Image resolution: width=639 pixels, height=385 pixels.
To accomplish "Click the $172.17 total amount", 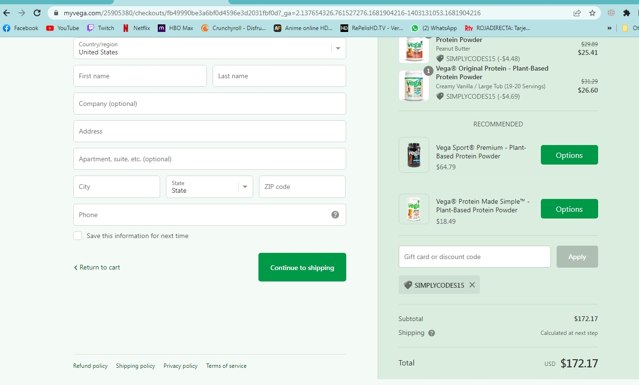I will tap(579, 363).
